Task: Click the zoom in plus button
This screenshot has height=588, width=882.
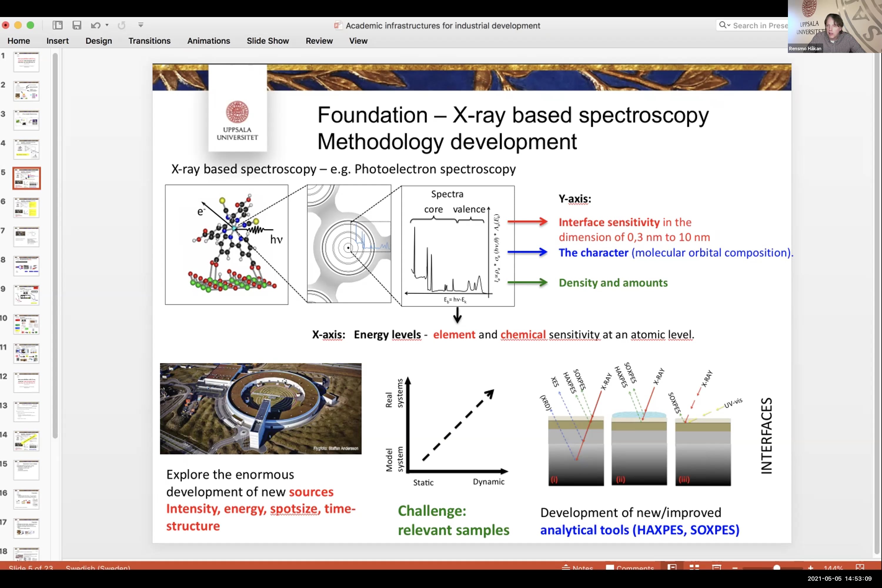Action: coord(810,567)
